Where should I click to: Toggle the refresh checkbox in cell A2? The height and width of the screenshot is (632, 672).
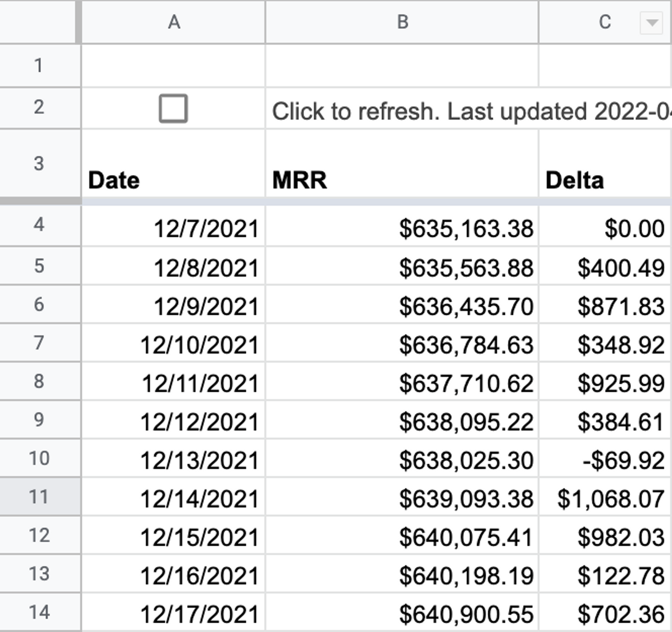click(x=173, y=109)
